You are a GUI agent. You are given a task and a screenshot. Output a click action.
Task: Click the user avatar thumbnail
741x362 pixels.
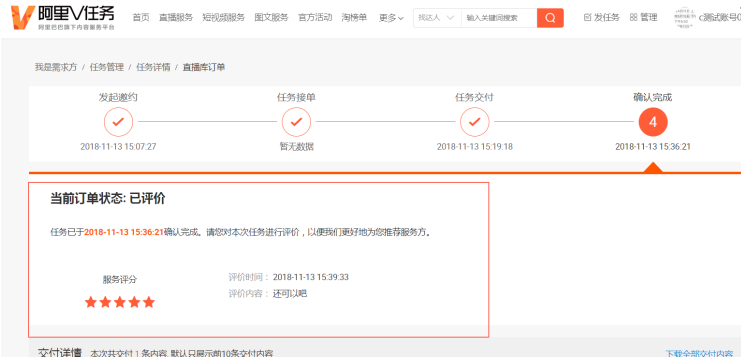(x=684, y=18)
